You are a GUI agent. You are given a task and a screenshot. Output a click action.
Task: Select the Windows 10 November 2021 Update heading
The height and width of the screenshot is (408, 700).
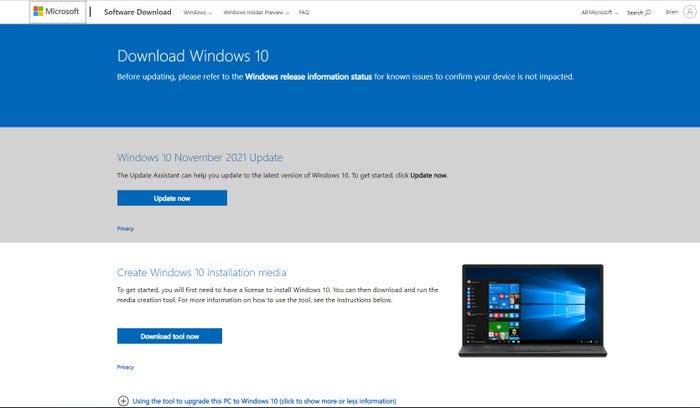(200, 158)
